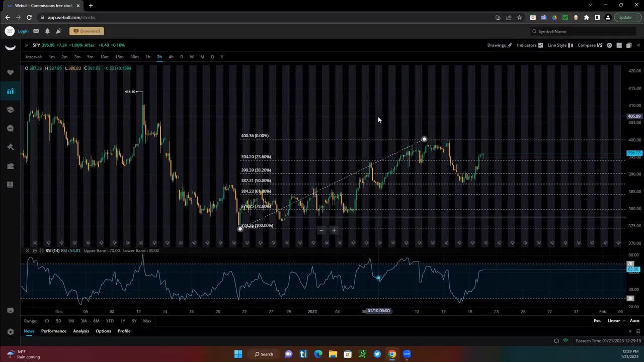
Task: Click inside the Symbol/Name search field
Action: pos(579,31)
